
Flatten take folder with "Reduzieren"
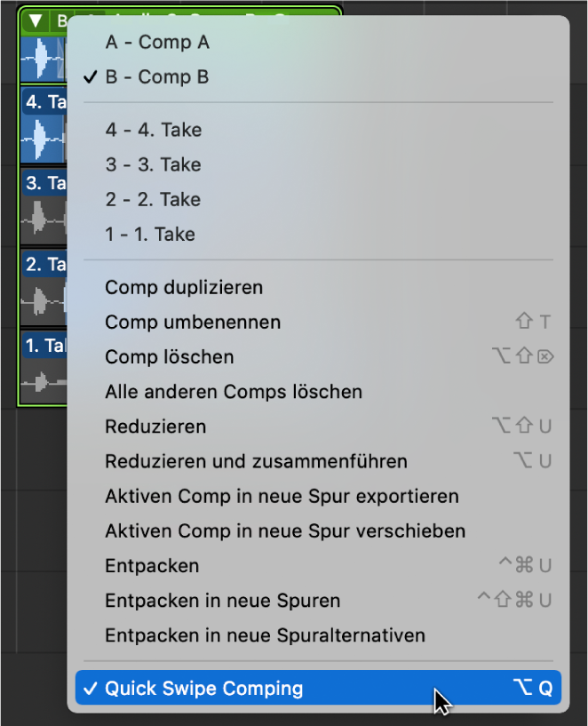pos(155,427)
